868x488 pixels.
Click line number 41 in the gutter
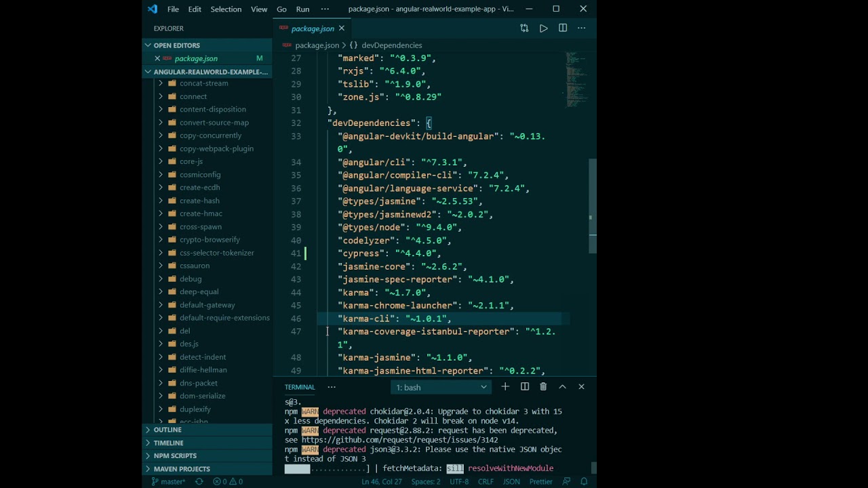point(296,253)
